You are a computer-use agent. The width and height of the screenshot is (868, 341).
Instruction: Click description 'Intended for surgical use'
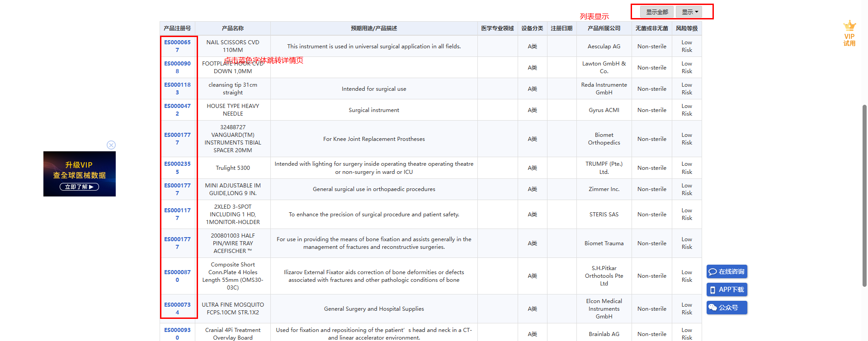click(374, 89)
